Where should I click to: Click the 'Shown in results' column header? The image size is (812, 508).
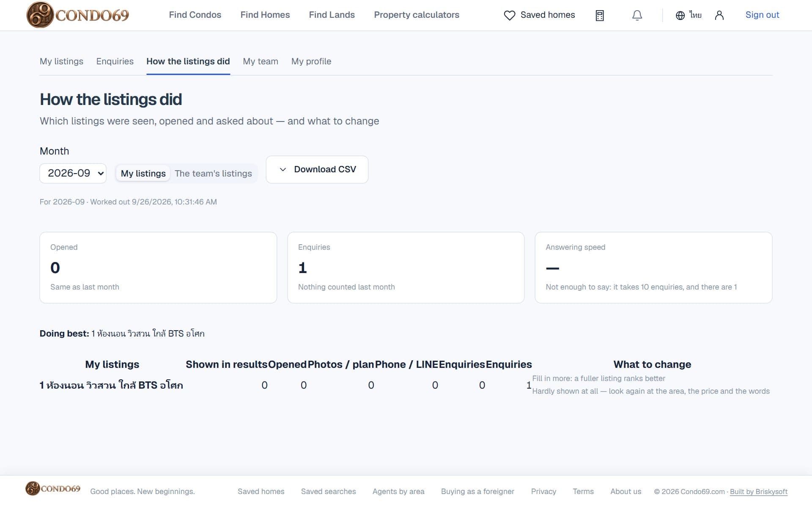coord(227,364)
